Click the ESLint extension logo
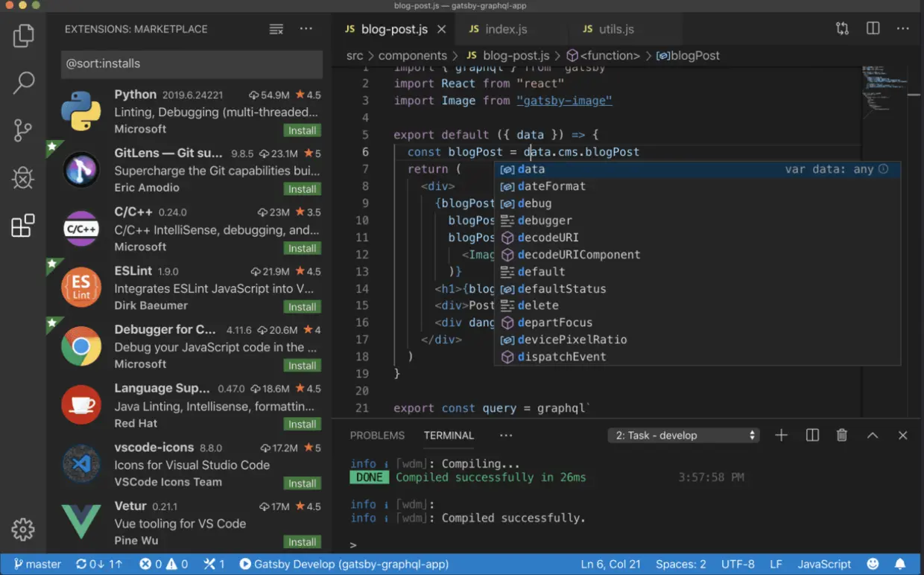This screenshot has height=575, width=924. click(81, 287)
